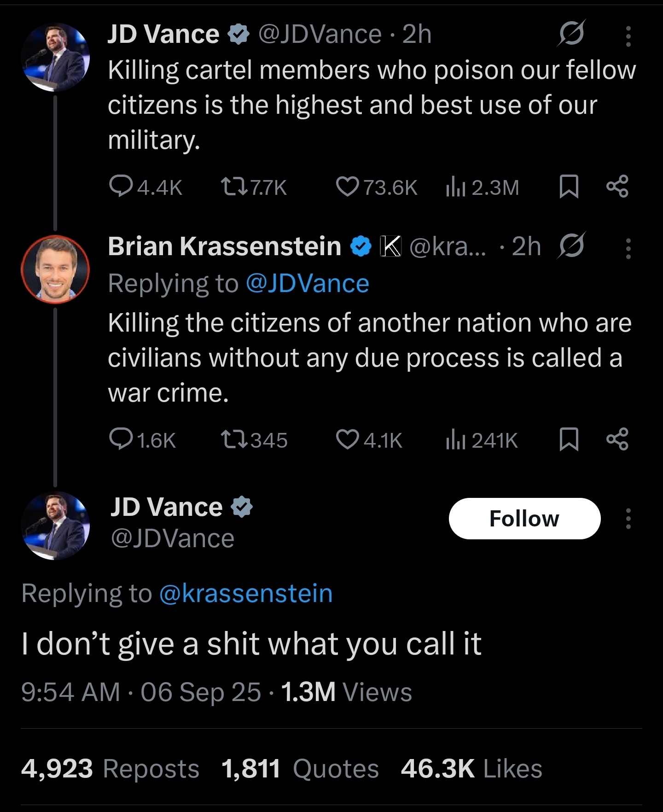Open Grok icon on Vance's top tweet
Image resolution: width=663 pixels, height=812 pixels.
[571, 33]
